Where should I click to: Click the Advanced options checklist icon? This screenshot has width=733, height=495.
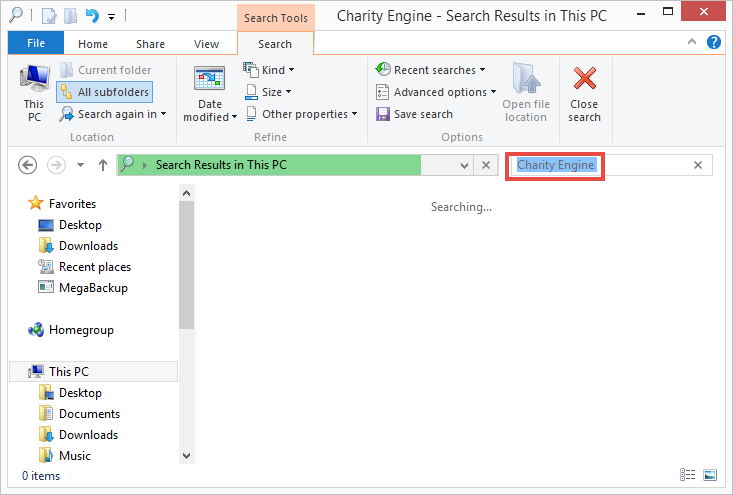382,92
